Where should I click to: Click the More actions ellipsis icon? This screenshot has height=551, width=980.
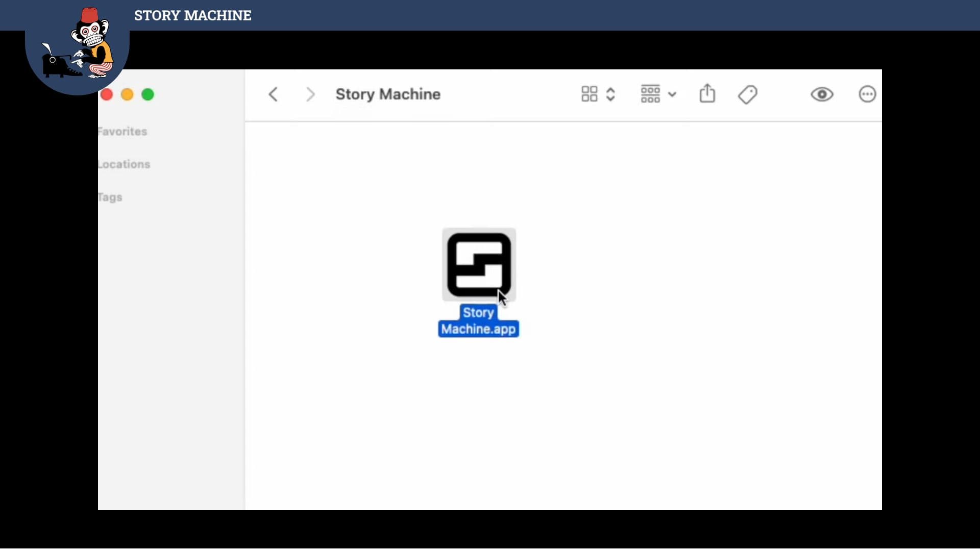pos(867,94)
